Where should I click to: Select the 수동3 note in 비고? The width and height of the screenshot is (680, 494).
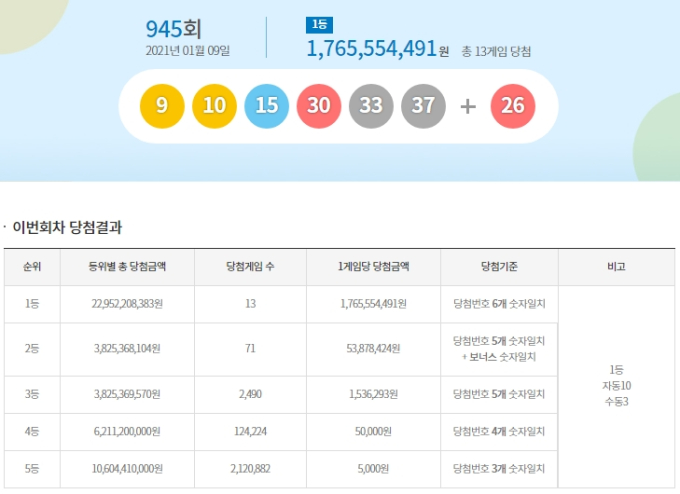coord(616,402)
